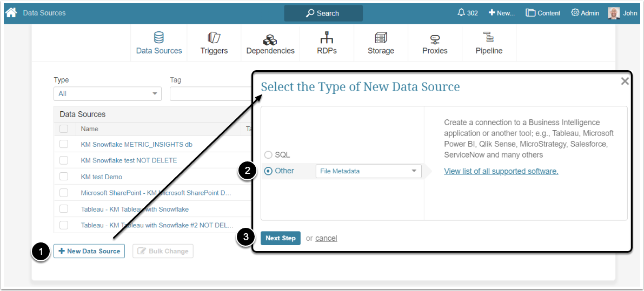This screenshot has width=644, height=291.
Task: Open the Proxies icon
Action: [x=435, y=39]
